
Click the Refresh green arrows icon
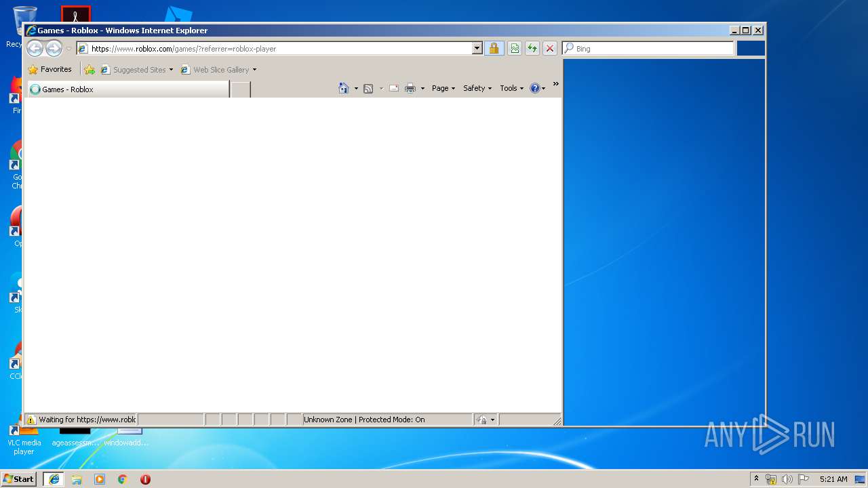pyautogui.click(x=532, y=49)
